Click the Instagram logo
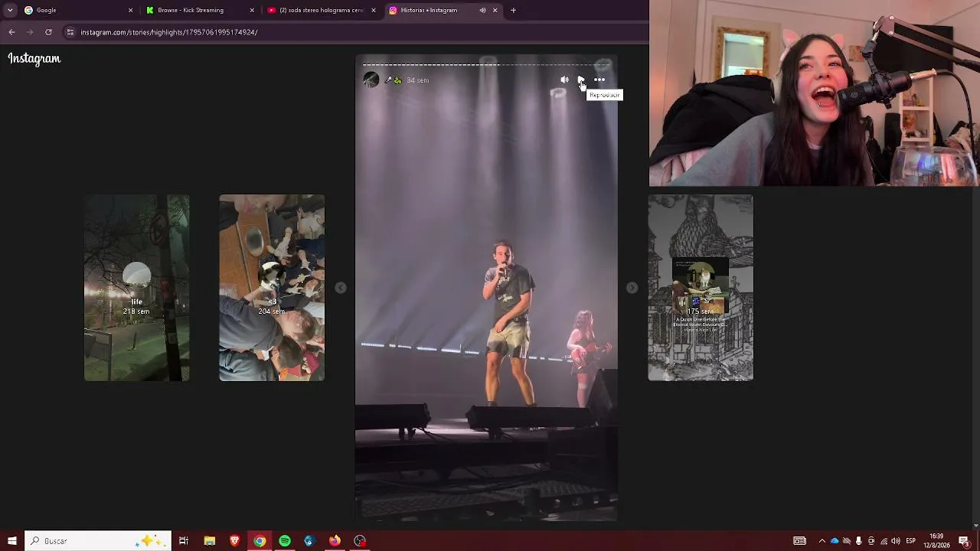 [x=34, y=59]
